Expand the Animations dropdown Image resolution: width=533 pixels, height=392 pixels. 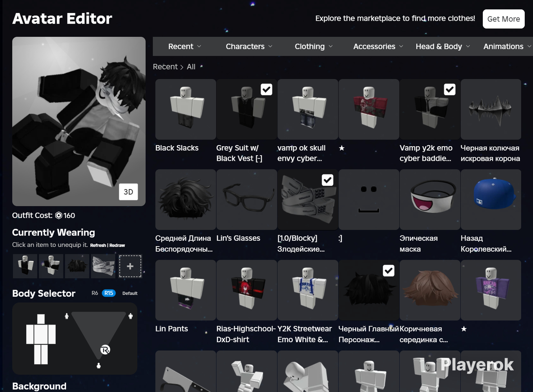(x=507, y=46)
